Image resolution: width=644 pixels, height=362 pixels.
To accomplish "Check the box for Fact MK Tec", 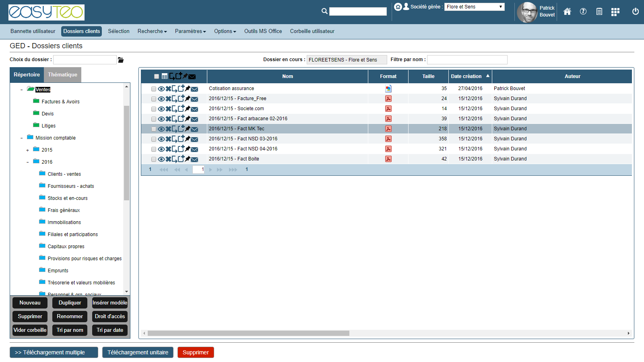I will (x=154, y=129).
